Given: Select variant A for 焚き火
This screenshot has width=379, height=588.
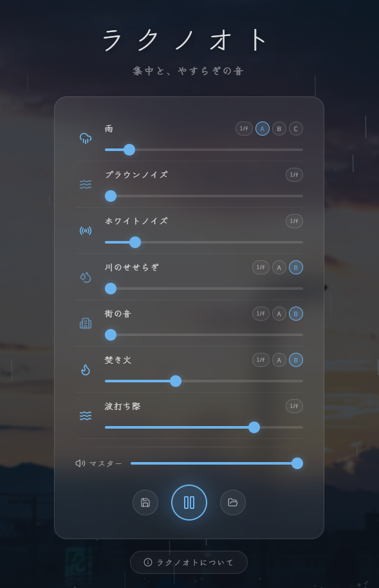Looking at the screenshot, I should click(279, 360).
